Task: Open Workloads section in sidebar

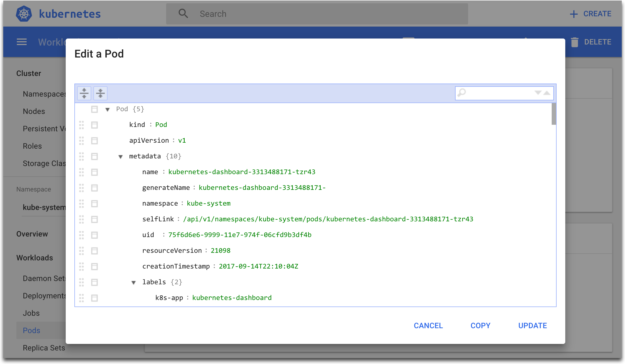Action: click(x=35, y=258)
